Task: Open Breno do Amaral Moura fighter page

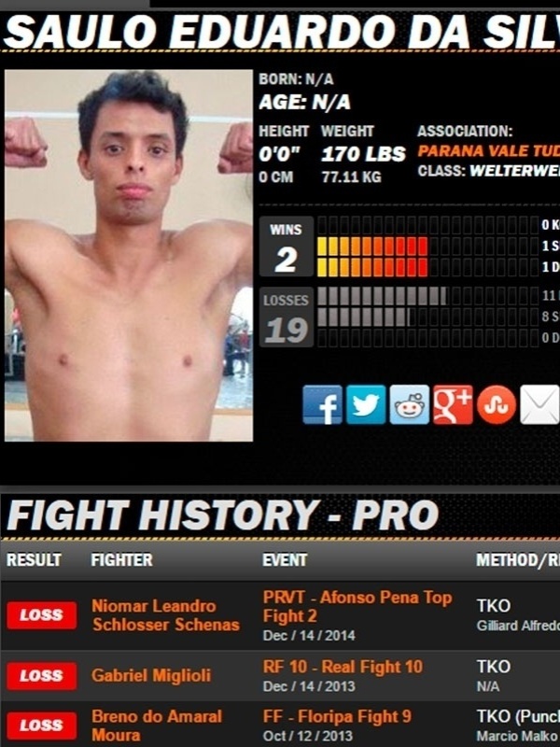Action: [157, 726]
